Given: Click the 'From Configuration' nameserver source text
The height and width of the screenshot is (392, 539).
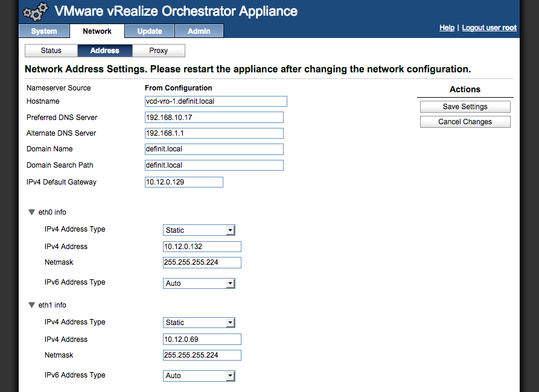Looking at the screenshot, I should tap(179, 88).
